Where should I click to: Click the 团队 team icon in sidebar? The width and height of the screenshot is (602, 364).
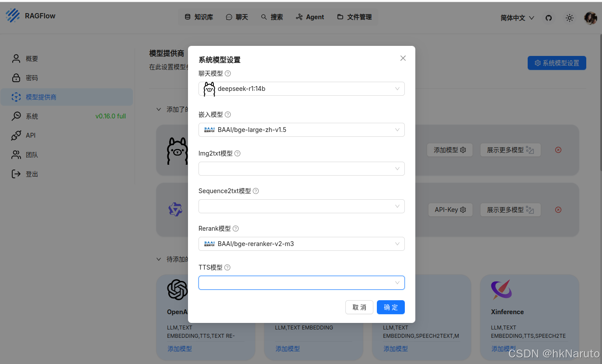tap(16, 155)
